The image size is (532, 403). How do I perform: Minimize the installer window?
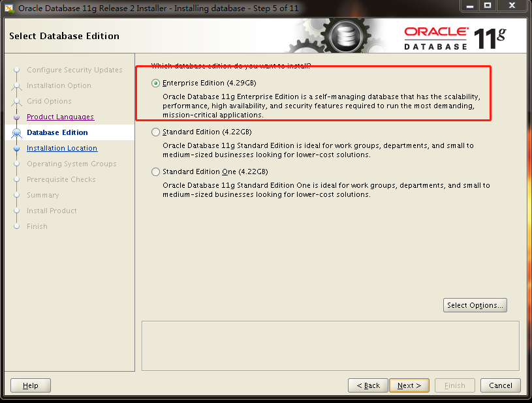(x=470, y=6)
